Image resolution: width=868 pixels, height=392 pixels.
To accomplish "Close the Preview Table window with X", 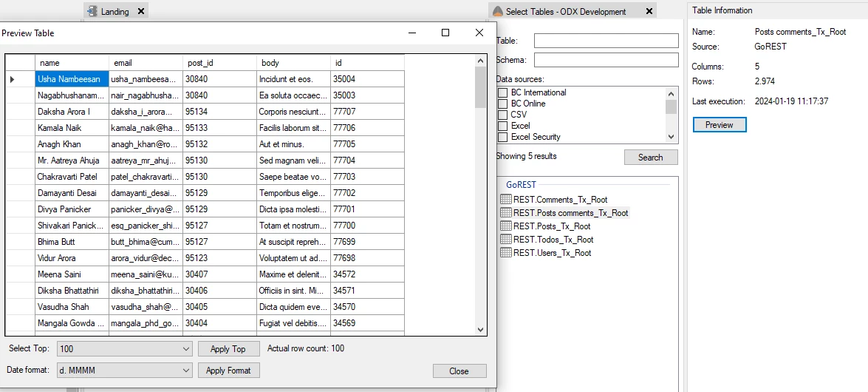I will coord(479,33).
